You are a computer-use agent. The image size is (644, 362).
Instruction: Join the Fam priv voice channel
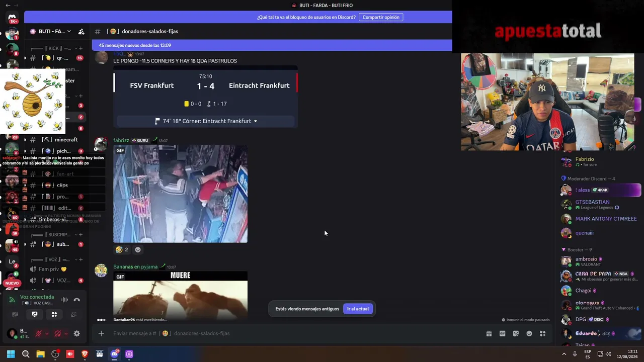click(56, 269)
